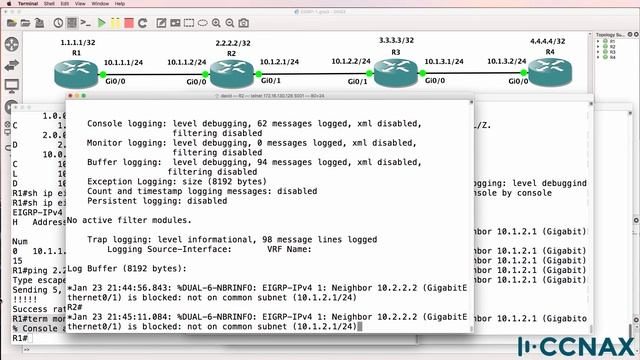The image size is (640, 360).
Task: Reload all nodes with the circular arrow icon
Action: [x=142, y=23]
